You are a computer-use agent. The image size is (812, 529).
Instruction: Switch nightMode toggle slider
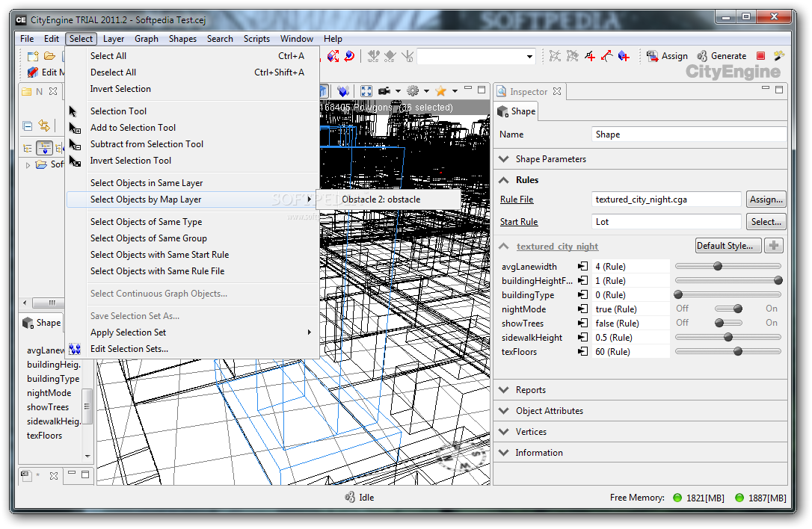(x=728, y=309)
